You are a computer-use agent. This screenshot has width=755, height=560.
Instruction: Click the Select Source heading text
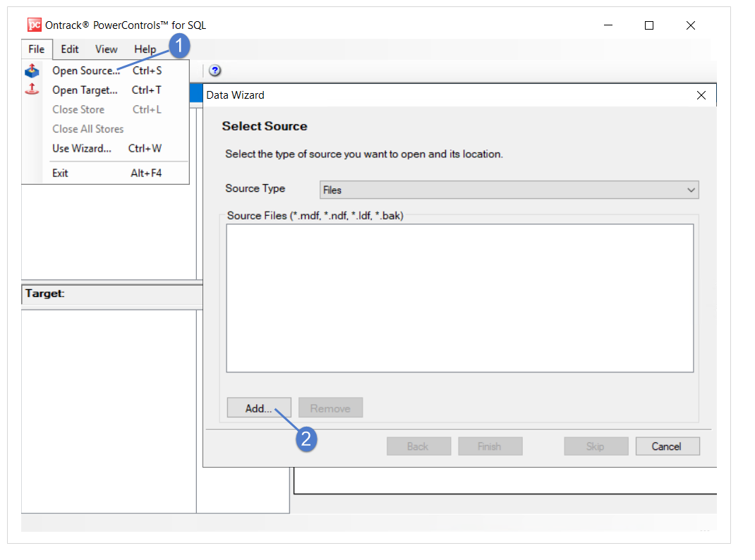265,126
